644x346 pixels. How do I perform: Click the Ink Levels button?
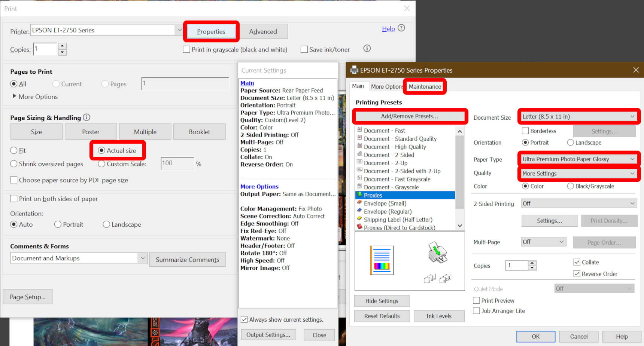[x=439, y=316]
